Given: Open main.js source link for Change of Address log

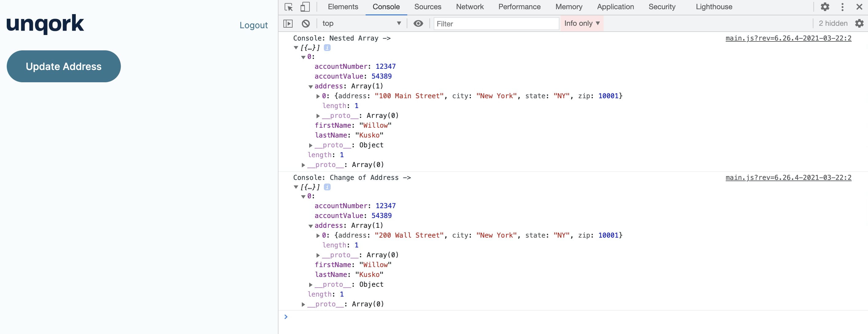Looking at the screenshot, I should tap(788, 177).
